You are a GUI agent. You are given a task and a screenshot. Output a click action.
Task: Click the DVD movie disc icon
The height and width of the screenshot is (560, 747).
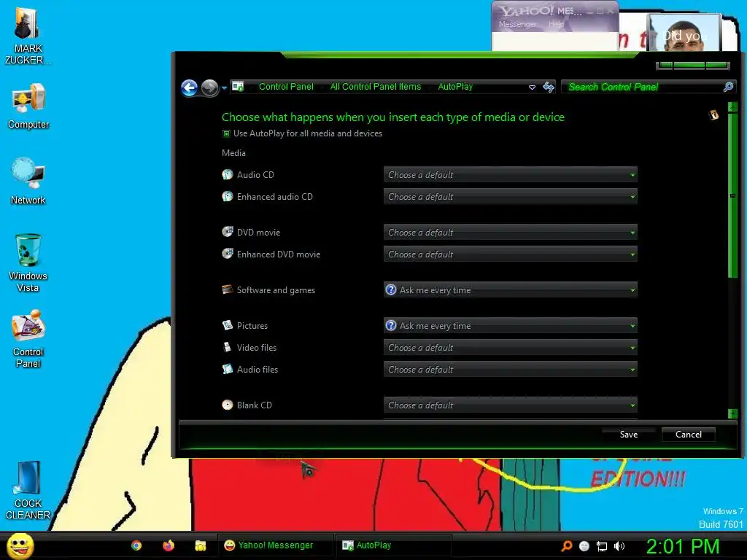pyautogui.click(x=228, y=232)
